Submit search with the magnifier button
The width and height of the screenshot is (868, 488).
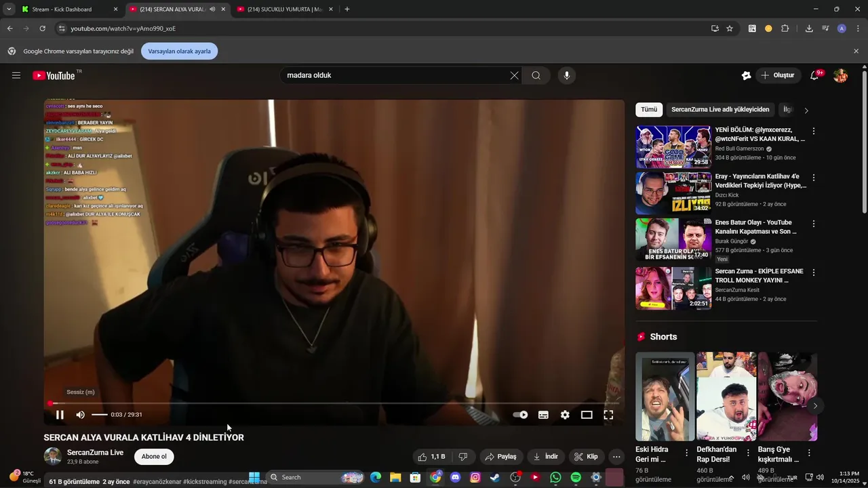point(536,75)
